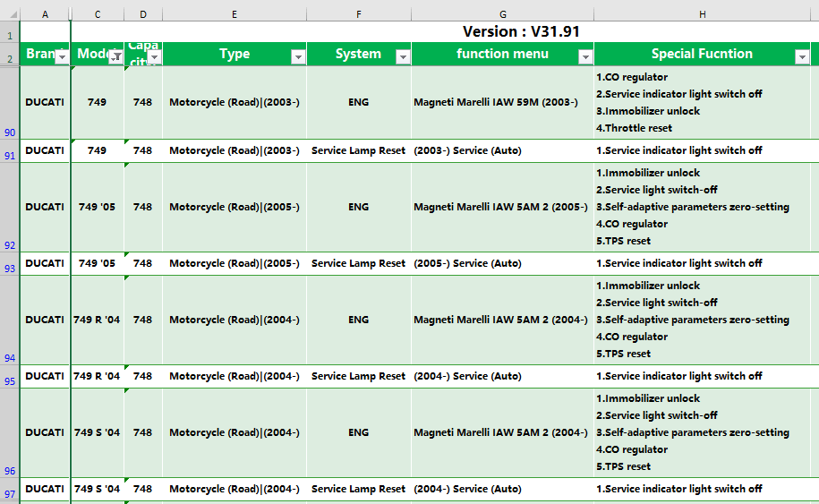Open the active Model column filter dropdown
Screen dimensions: 819x504
[x=116, y=57]
